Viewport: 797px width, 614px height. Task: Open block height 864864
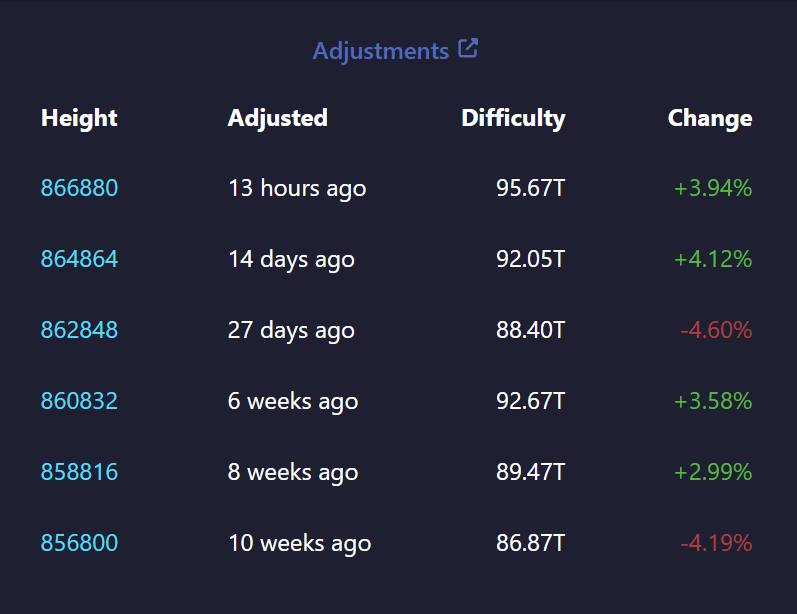(79, 259)
